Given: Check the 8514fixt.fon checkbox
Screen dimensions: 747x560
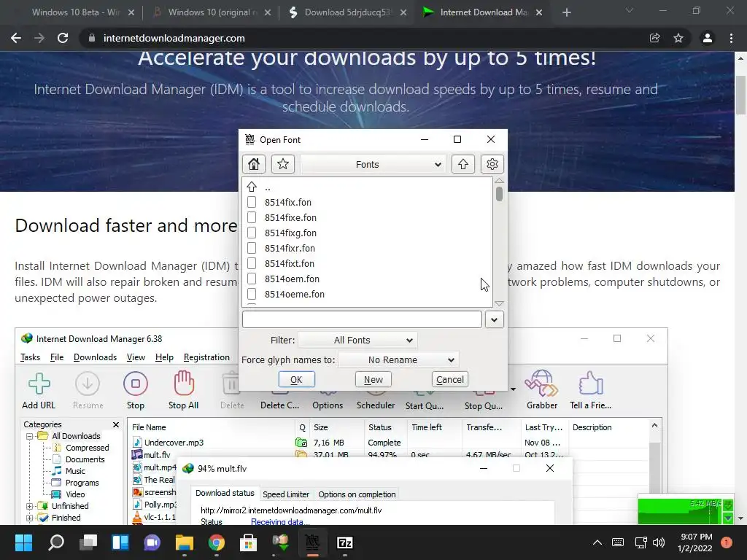Looking at the screenshot, I should [x=252, y=263].
